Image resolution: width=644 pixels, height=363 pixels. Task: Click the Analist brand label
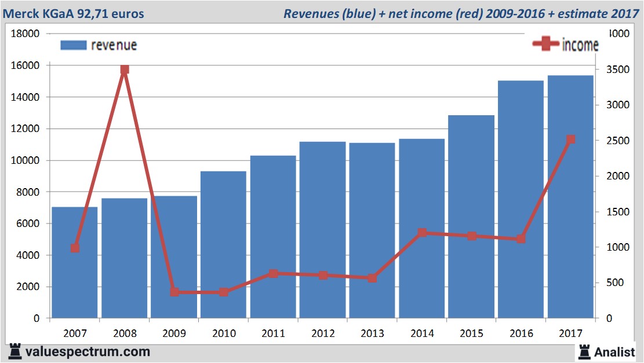pyautogui.click(x=614, y=351)
